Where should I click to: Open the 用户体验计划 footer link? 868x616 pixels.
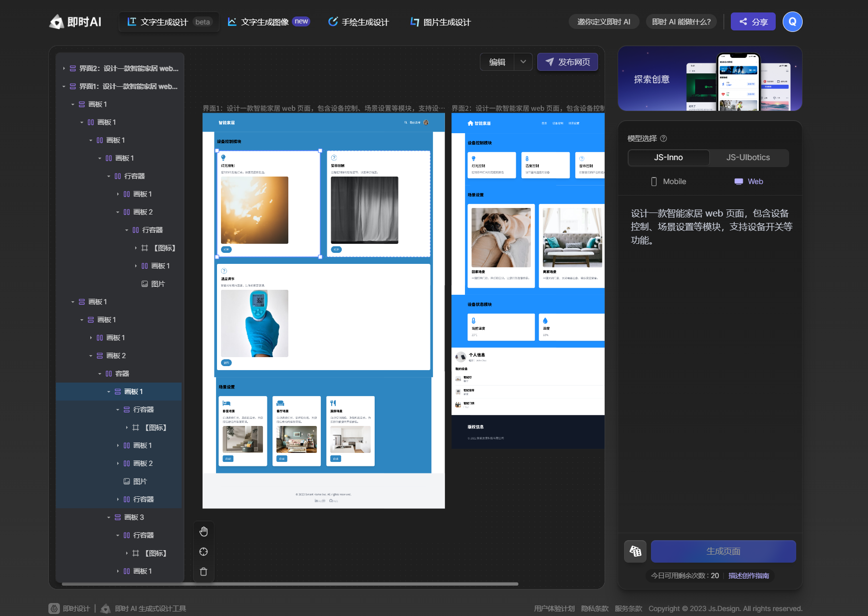[554, 609]
